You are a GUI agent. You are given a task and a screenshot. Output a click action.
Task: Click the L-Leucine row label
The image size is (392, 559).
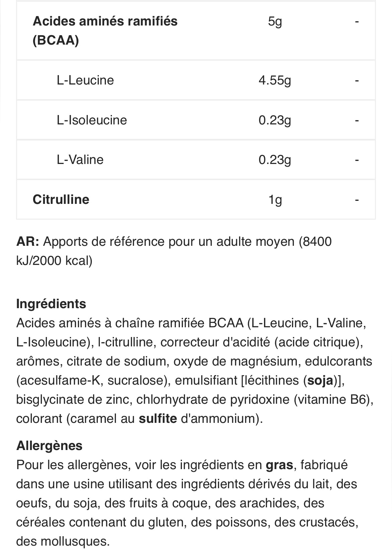[x=85, y=80]
